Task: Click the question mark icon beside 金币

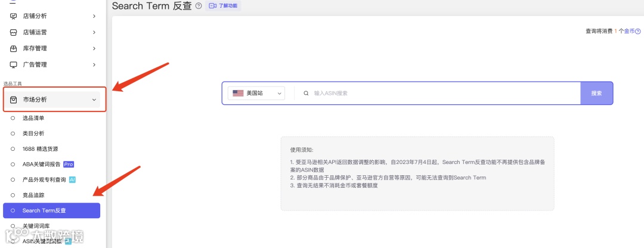Action: [x=638, y=31]
